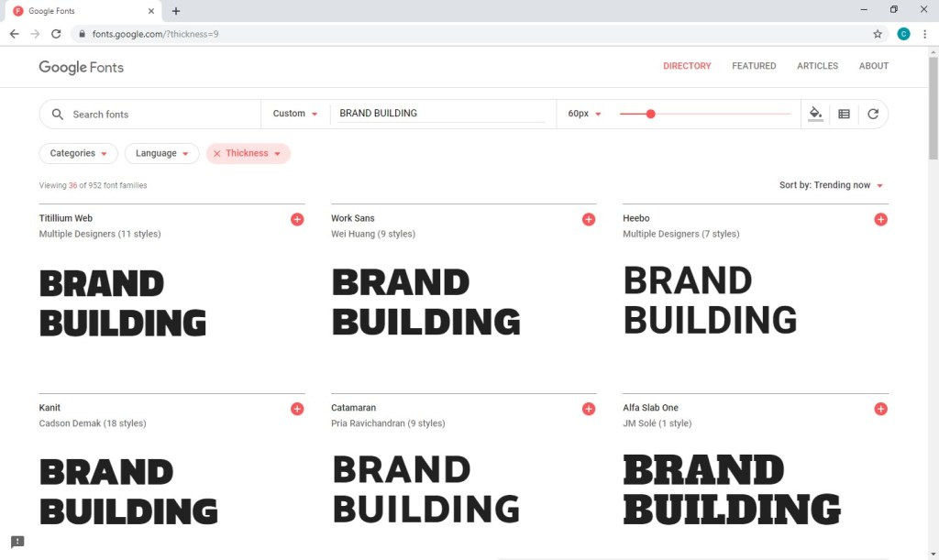Image resolution: width=939 pixels, height=560 pixels.
Task: Open the About page link
Action: (x=873, y=66)
